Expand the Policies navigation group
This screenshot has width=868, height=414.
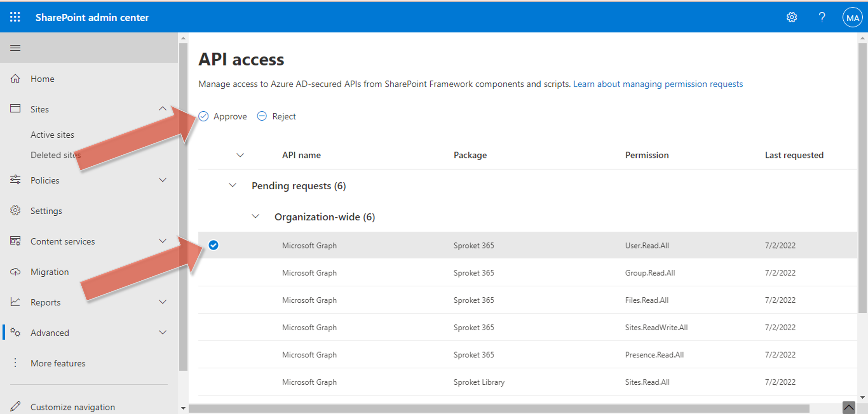click(163, 180)
